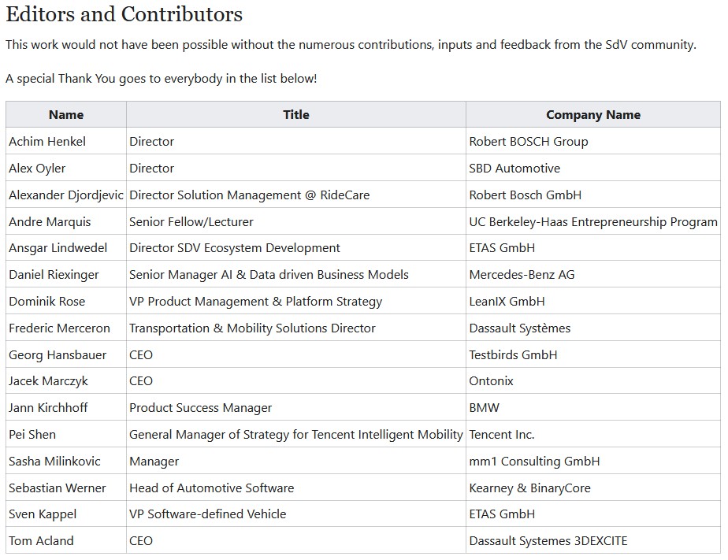728x560 pixels.
Task: Click the Editors and Contributors heading
Action: (124, 14)
